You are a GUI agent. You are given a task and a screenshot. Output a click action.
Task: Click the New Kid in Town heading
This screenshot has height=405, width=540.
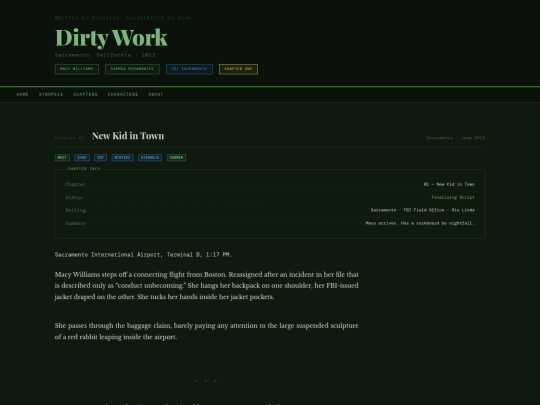[x=128, y=136]
